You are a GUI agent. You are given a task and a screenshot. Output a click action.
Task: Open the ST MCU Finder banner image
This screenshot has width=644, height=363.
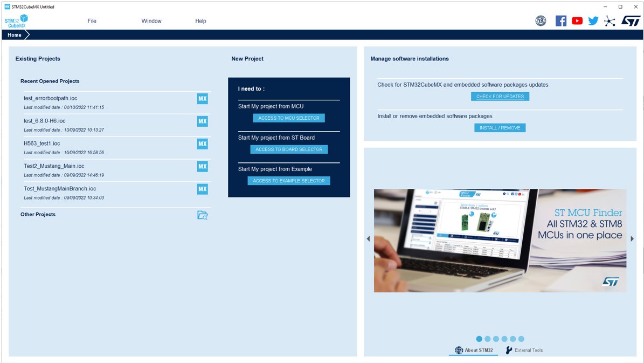click(x=500, y=241)
